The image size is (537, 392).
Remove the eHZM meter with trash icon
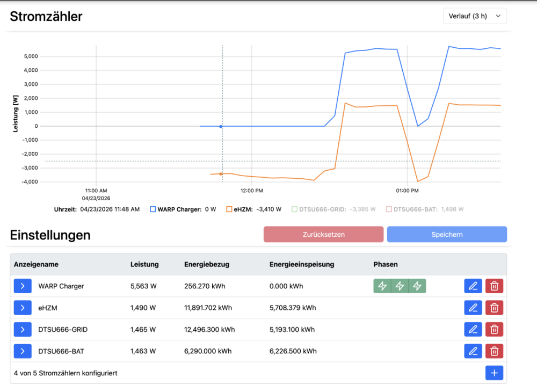[x=494, y=308]
